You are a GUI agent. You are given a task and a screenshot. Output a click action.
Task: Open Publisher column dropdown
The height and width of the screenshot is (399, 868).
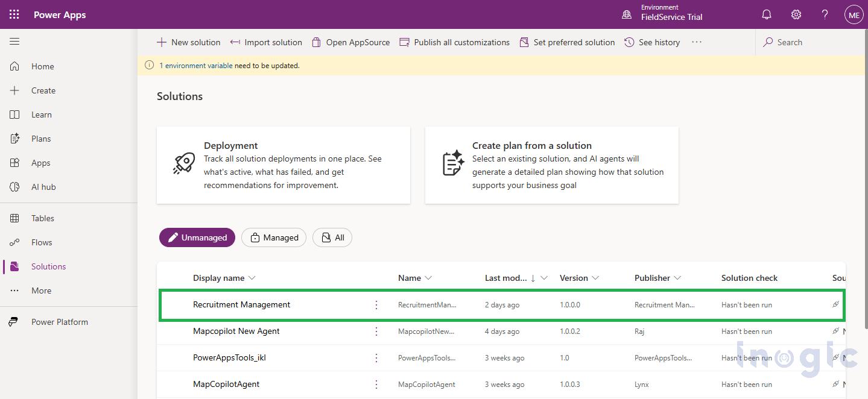pyautogui.click(x=677, y=278)
